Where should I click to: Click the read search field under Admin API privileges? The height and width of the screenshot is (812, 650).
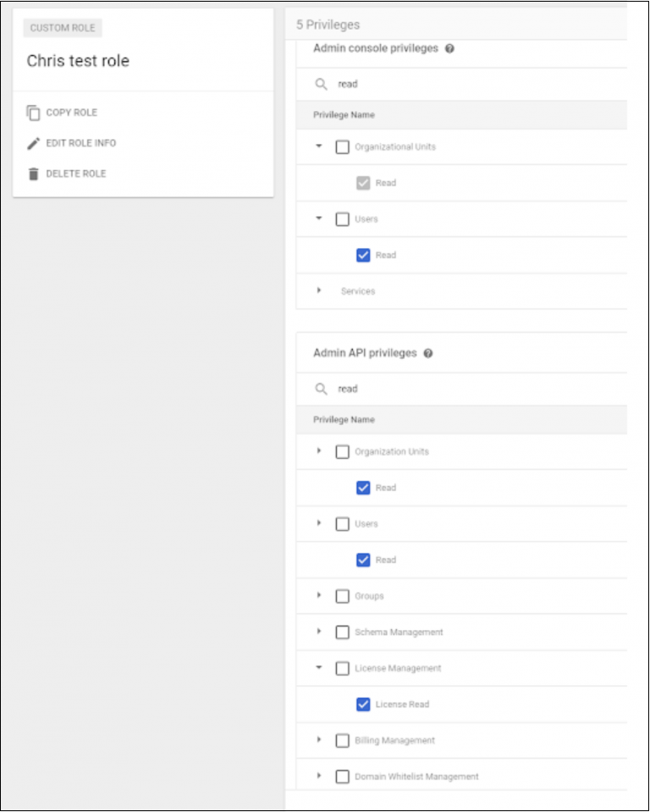pyautogui.click(x=364, y=388)
